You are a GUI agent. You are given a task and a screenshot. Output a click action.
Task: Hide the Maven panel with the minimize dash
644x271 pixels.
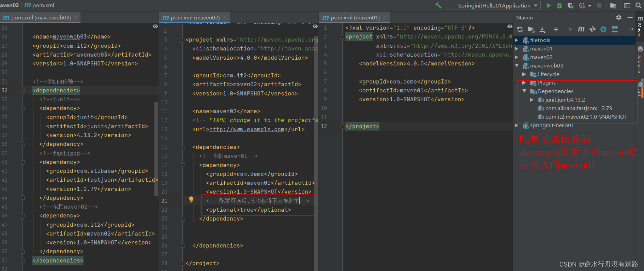[x=630, y=17]
